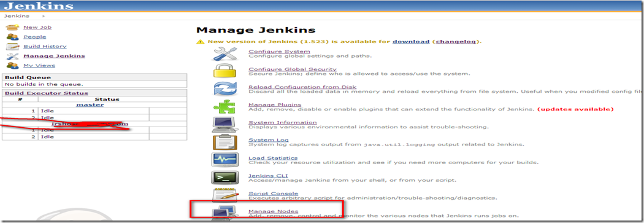Go to Build History link
644x223 pixels.
tap(45, 46)
